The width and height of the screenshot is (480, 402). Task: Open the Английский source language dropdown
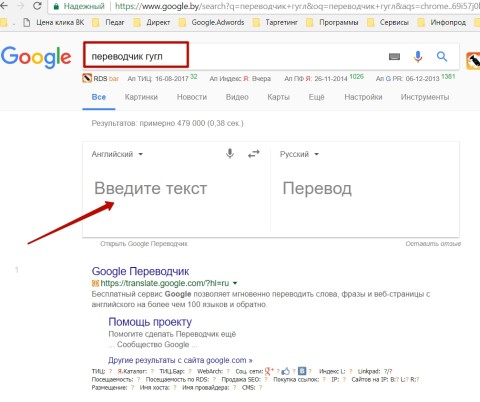(117, 154)
